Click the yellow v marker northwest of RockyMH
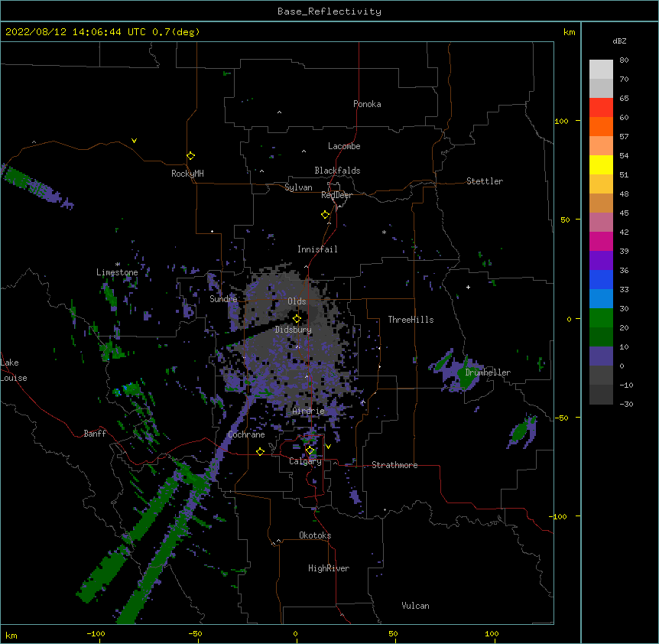This screenshot has height=644, width=659. click(x=134, y=141)
